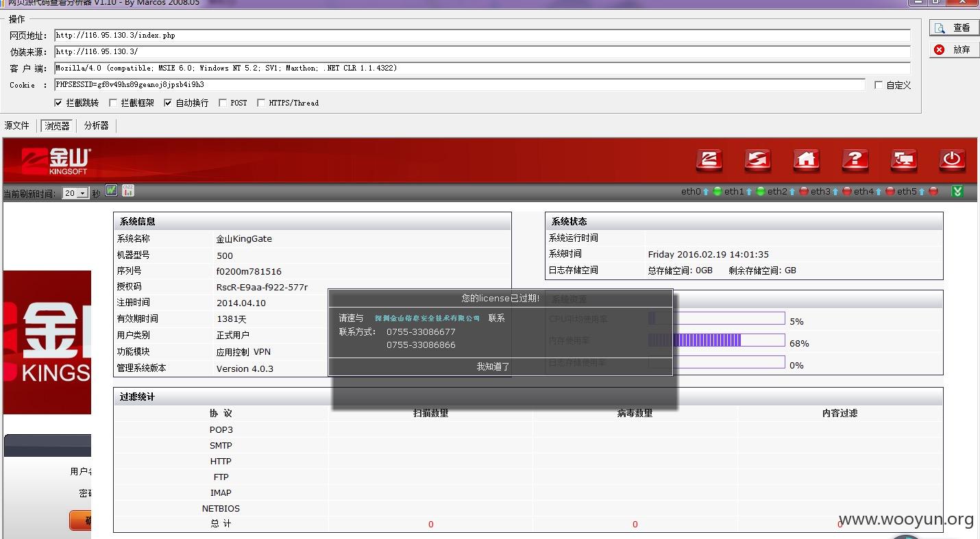Screen dimensions: 980x539
Task: Click the refresh arrows icon in red header
Action: click(x=757, y=160)
